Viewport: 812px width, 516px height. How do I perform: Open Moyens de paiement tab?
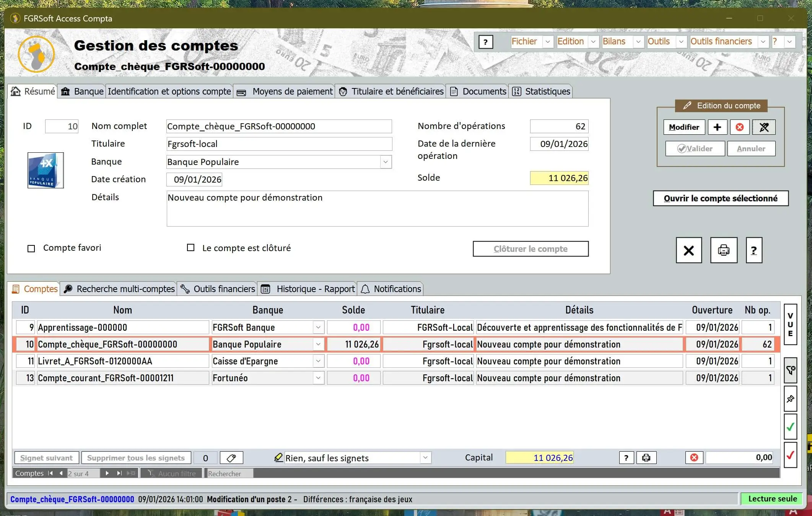click(285, 91)
